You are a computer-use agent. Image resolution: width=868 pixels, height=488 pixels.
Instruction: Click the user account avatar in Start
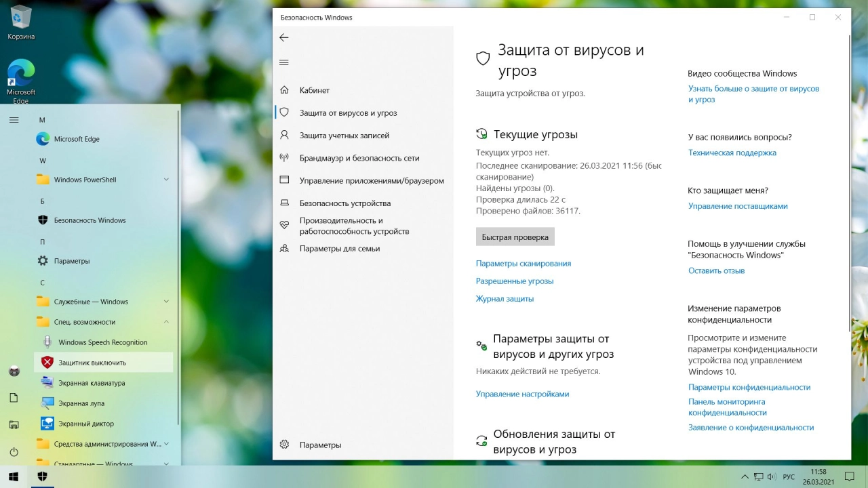[x=14, y=371]
